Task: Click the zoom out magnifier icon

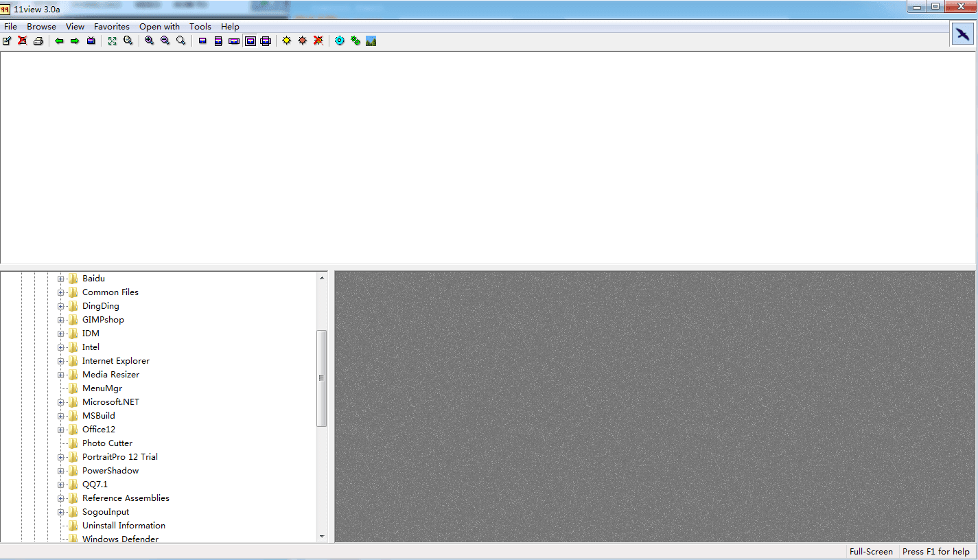Action: click(x=165, y=41)
